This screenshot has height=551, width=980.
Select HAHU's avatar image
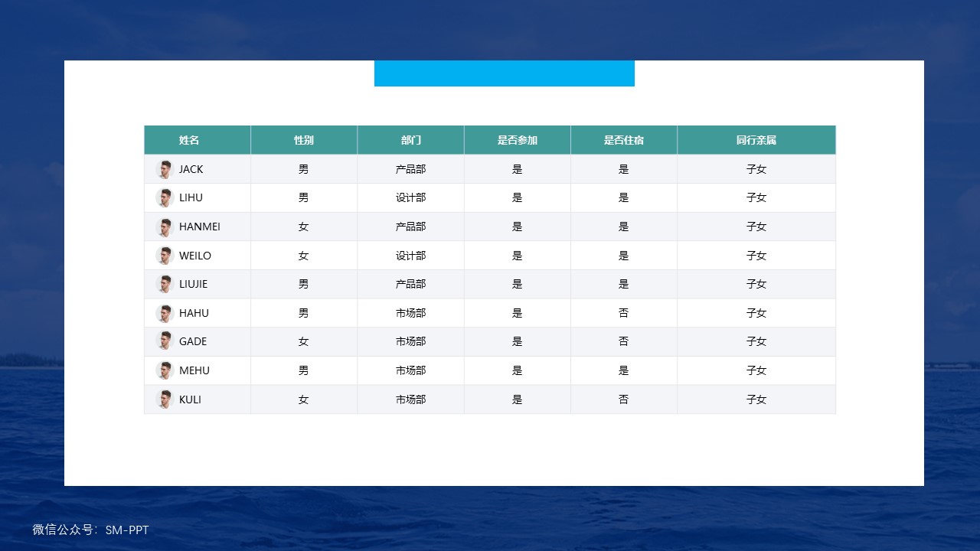[x=165, y=313]
